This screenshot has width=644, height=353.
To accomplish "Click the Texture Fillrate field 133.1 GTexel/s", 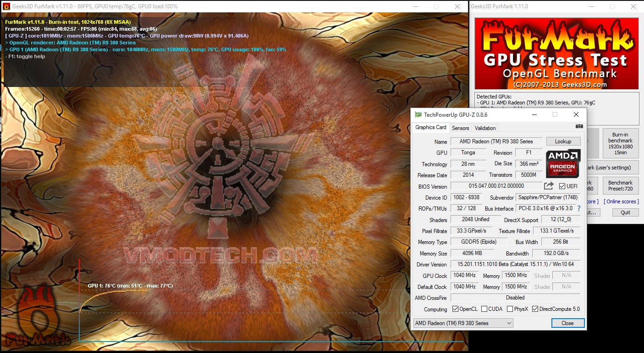I will tap(557, 231).
